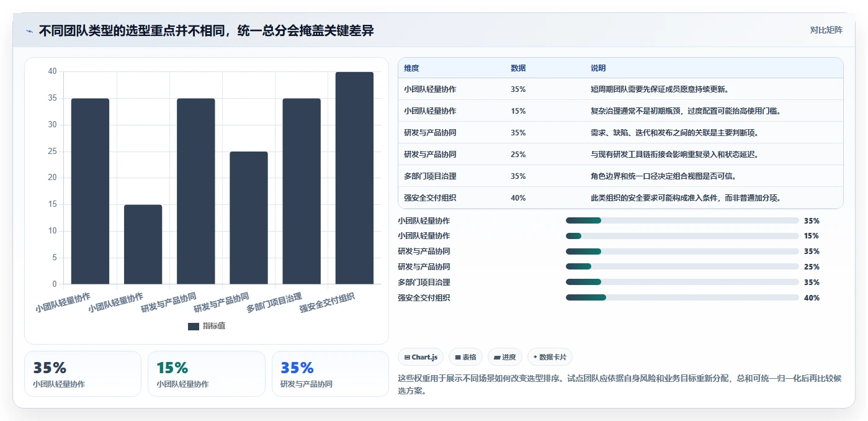Click the y-axis value 20
The image size is (868, 421).
52,178
